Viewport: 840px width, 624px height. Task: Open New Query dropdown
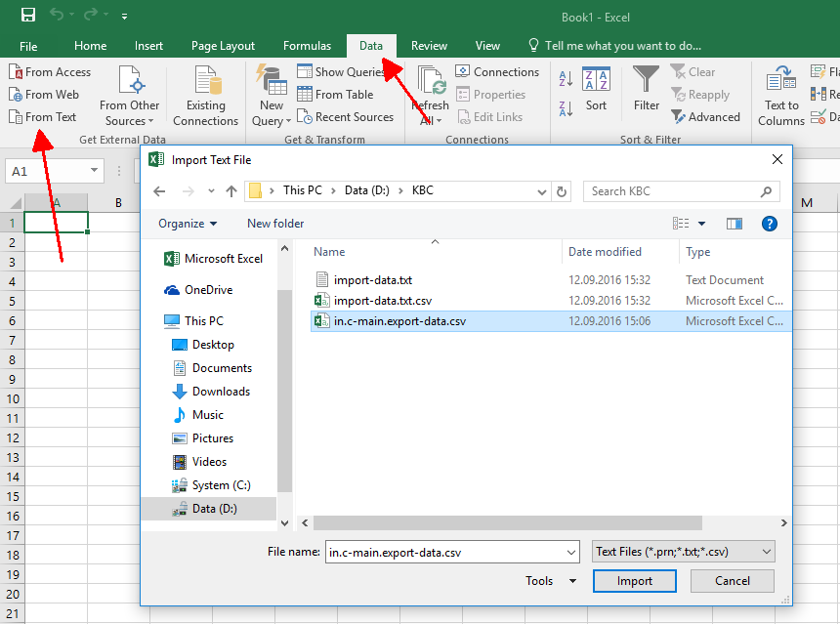272,97
